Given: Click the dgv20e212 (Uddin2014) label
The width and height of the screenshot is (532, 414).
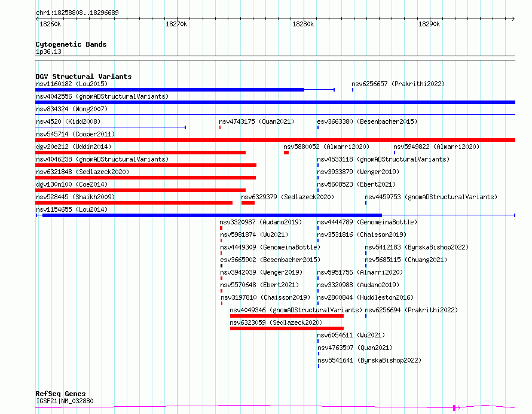Looking at the screenshot, I should click(74, 147).
